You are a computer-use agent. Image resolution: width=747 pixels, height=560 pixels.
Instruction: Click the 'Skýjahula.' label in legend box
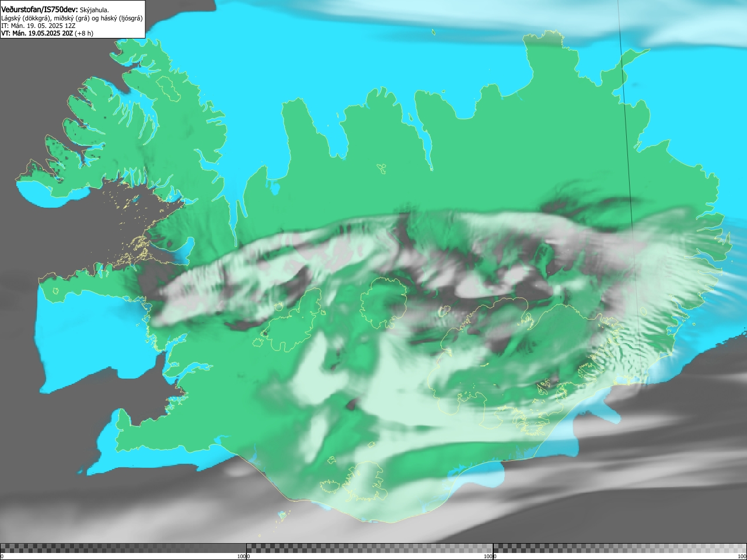point(94,10)
